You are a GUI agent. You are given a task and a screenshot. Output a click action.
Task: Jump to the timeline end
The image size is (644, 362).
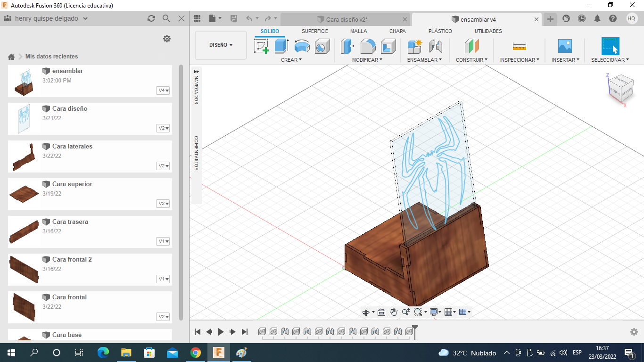click(x=244, y=332)
